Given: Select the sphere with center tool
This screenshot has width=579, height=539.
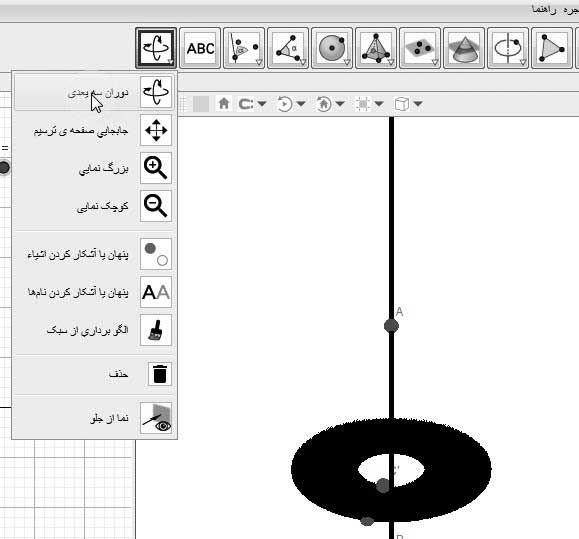Looking at the screenshot, I should [x=332, y=48].
